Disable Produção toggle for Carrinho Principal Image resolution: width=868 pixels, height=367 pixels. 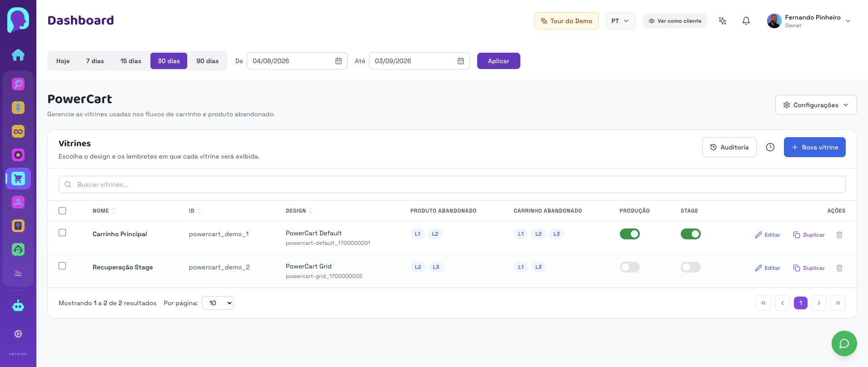(630, 234)
